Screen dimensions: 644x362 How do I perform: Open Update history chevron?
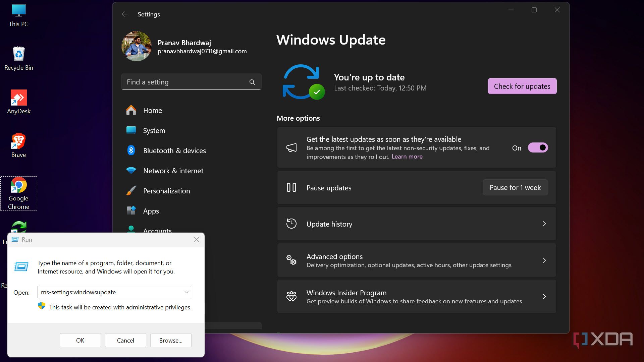[x=544, y=224]
